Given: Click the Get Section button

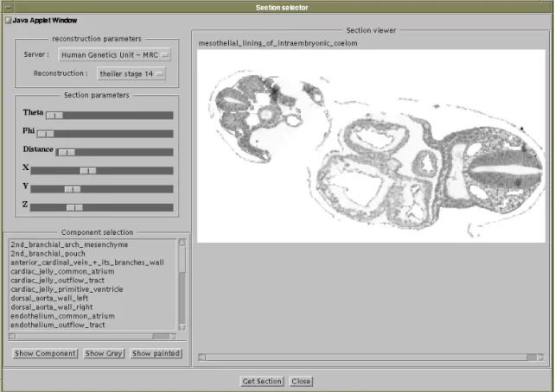Looking at the screenshot, I should point(262,382).
